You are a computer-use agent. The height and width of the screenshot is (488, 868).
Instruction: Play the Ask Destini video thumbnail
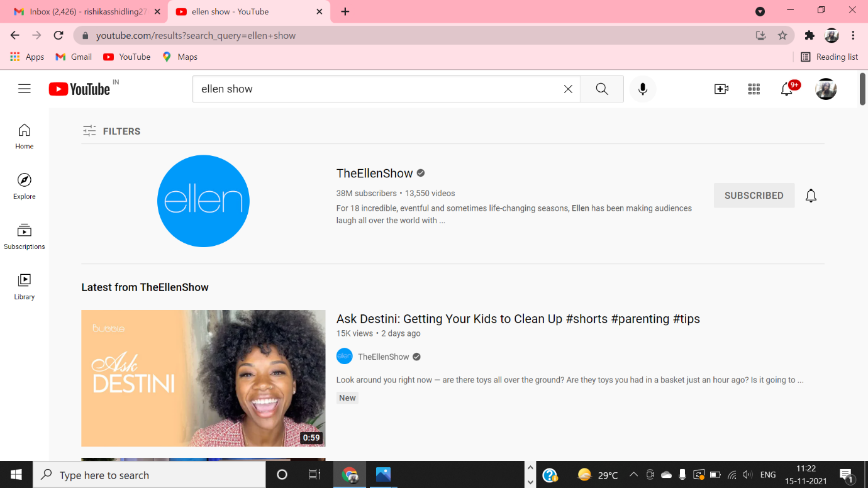pos(203,378)
